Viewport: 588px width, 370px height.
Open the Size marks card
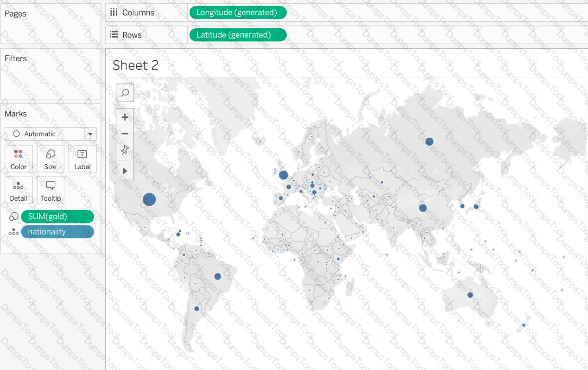pyautogui.click(x=51, y=159)
